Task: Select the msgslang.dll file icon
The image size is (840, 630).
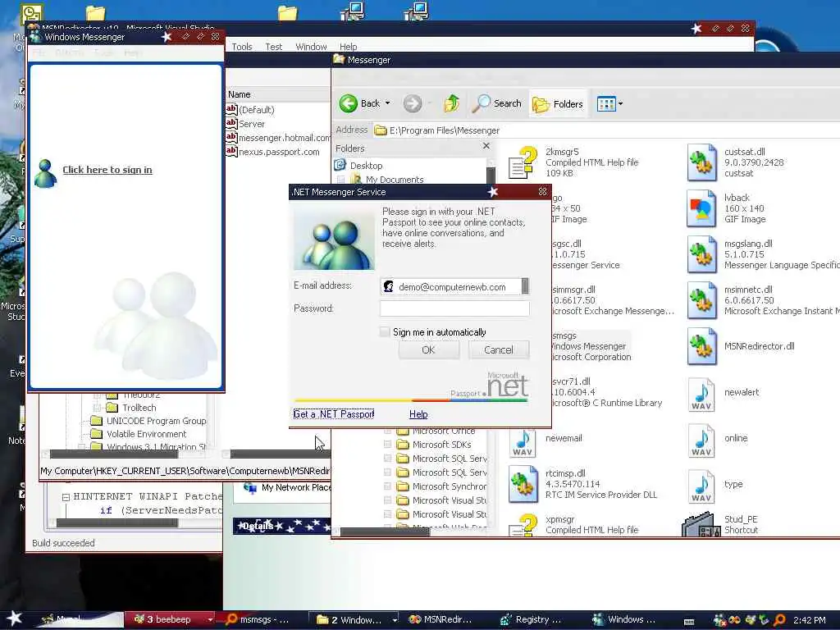Action: point(701,254)
